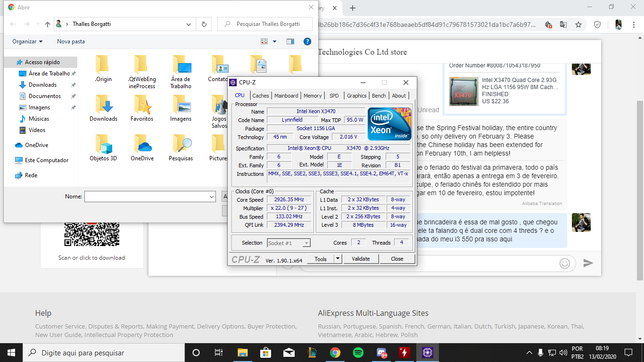The image size is (644, 362).
Task: Click the CPU-Z Validate button
Action: tap(361, 259)
